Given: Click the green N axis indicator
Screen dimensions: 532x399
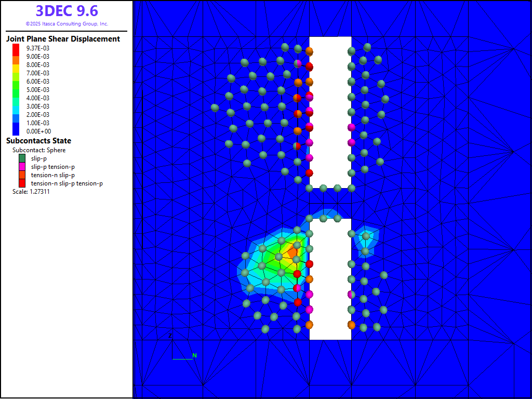Looking at the screenshot, I should (195, 355).
